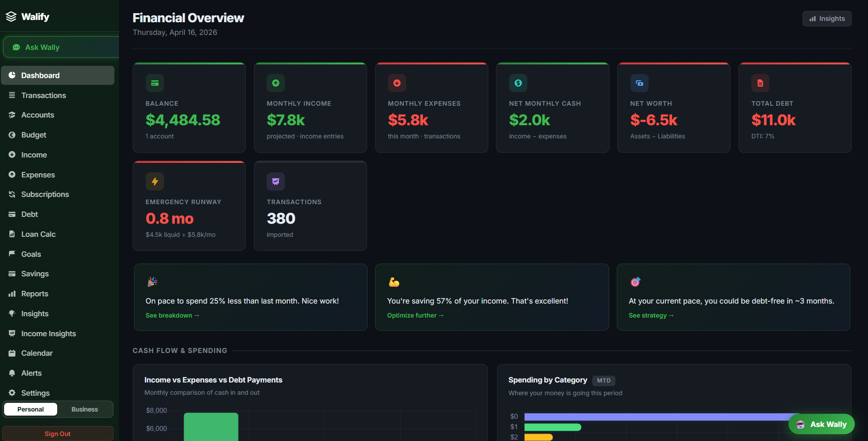The width and height of the screenshot is (868, 441).
Task: Click the $7.8k monthly income value
Action: (x=286, y=120)
